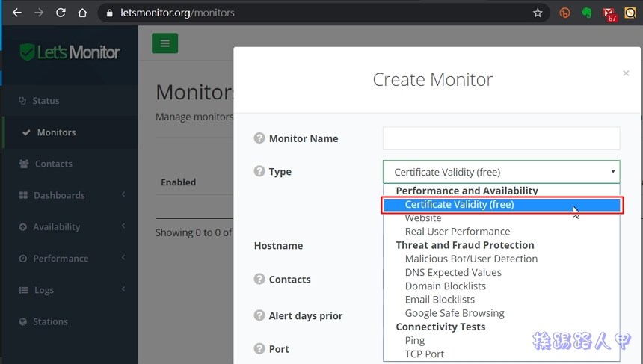The image size is (643, 364).
Task: Click the help icon beside Port
Action: pyautogui.click(x=259, y=348)
